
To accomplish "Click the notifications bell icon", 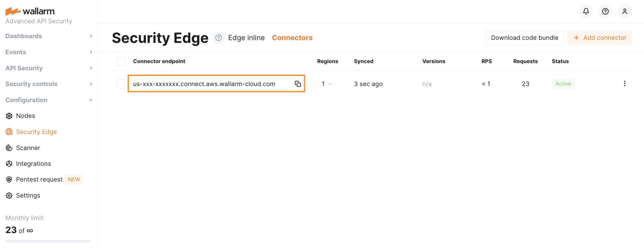I will [x=586, y=11].
